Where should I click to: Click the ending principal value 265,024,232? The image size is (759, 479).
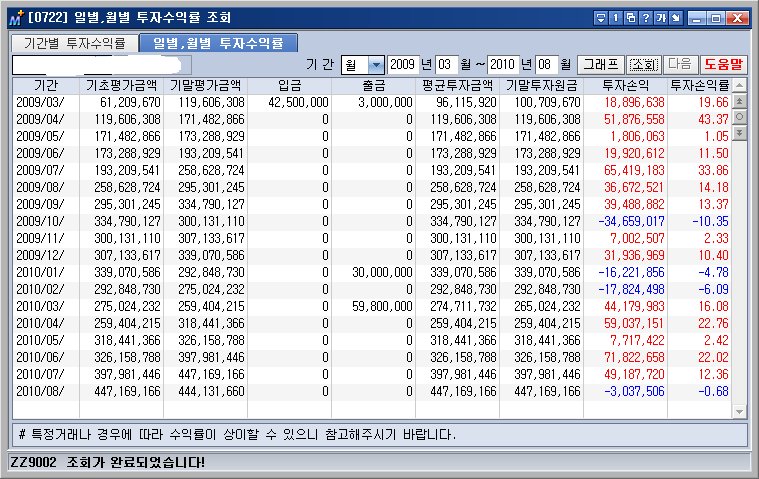(x=547, y=306)
